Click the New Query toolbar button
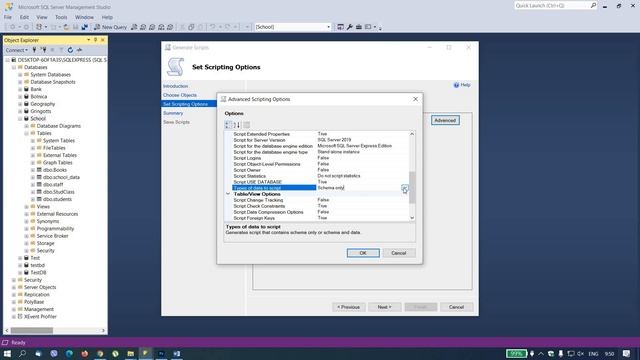The height and width of the screenshot is (360, 640). tap(110, 27)
